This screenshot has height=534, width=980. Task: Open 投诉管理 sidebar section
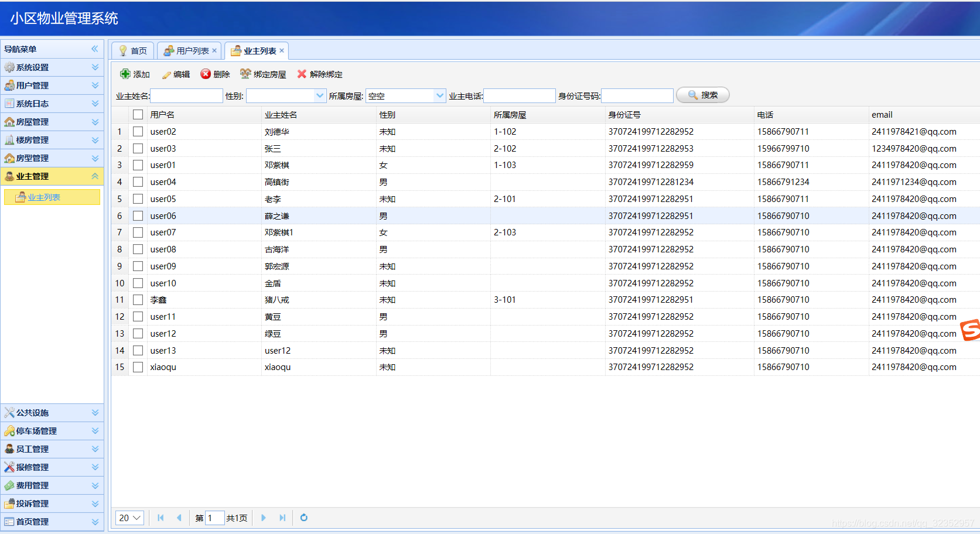pos(52,504)
